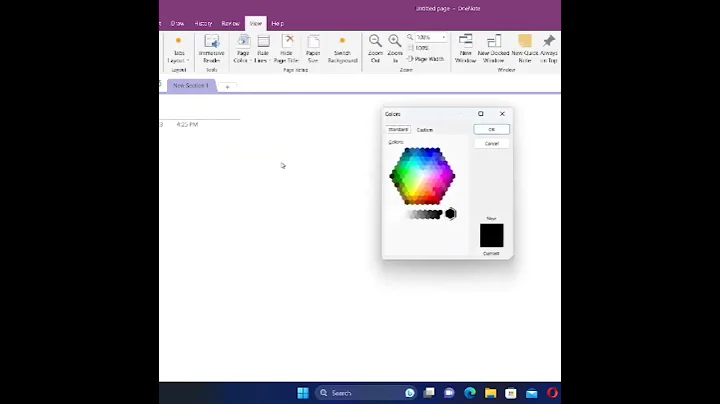
Task: Pick a color from the hexagon palette
Action: click(x=422, y=176)
